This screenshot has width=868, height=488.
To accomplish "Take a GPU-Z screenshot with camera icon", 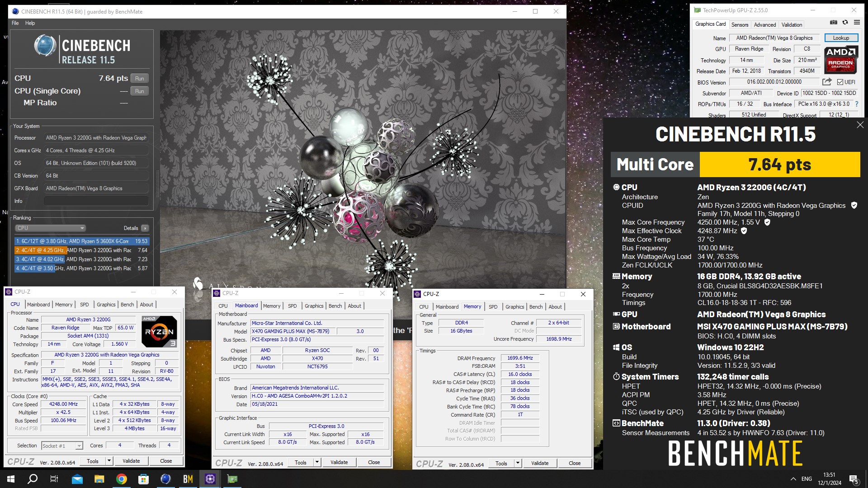I will pyautogui.click(x=834, y=22).
